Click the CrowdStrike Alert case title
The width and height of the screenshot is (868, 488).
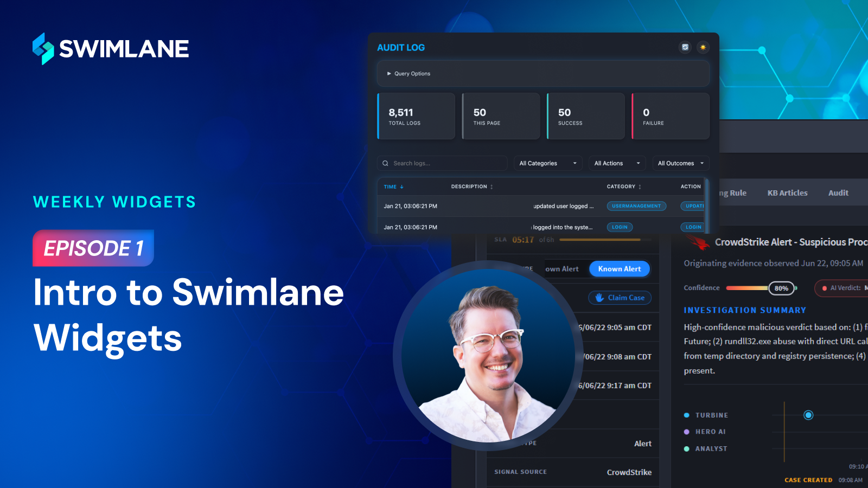792,242
